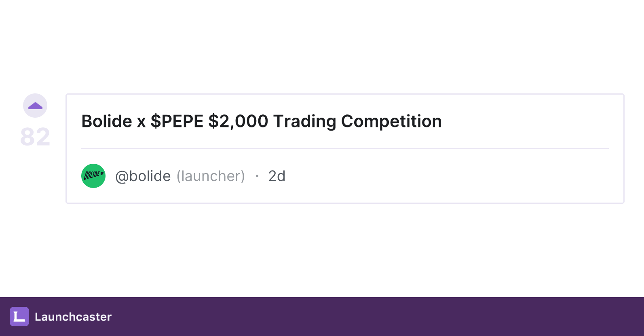This screenshot has width=644, height=336.
Task: Open the Bolide x $PEPE post title
Action: click(x=262, y=121)
